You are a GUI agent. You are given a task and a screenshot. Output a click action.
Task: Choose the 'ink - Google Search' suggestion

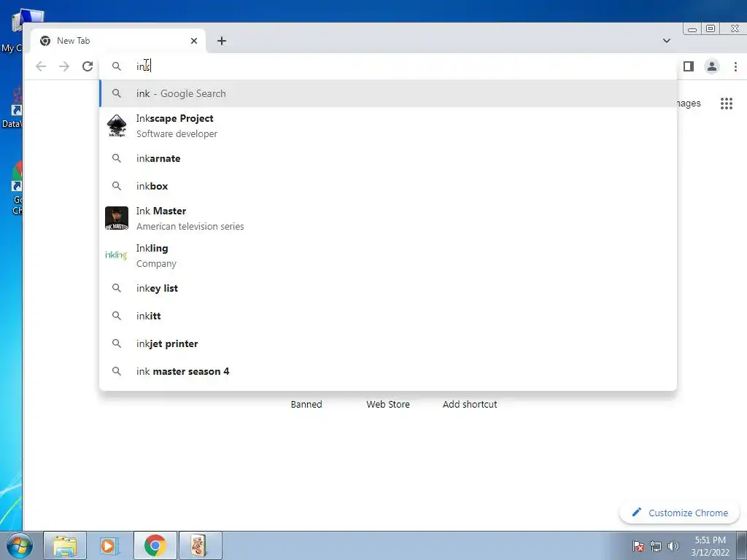click(388, 93)
